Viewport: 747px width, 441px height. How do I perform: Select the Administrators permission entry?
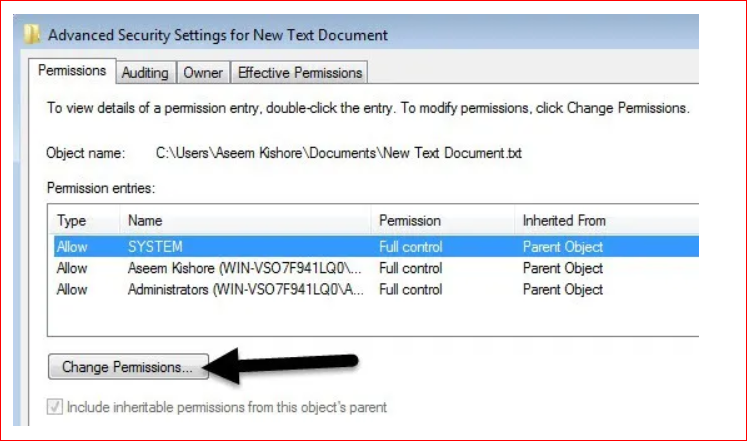(376, 290)
